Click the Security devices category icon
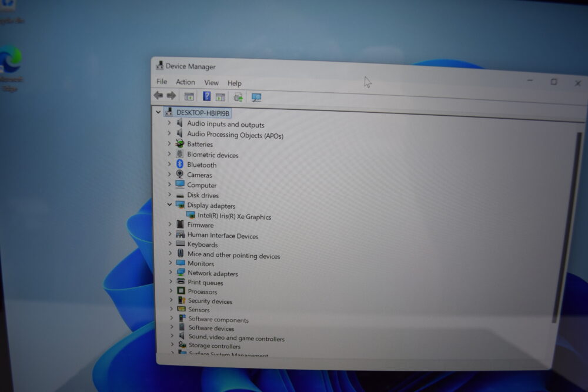The height and width of the screenshot is (392, 588). (x=182, y=300)
